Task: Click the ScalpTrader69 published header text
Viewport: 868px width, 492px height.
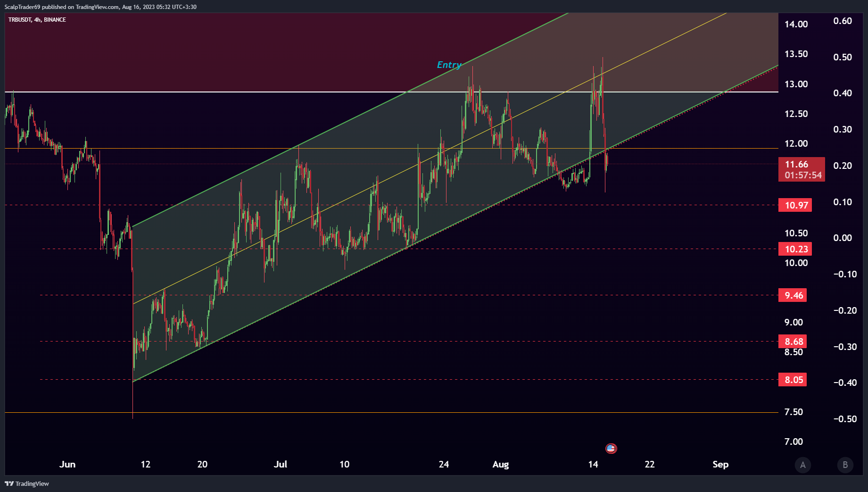Action: coord(100,7)
